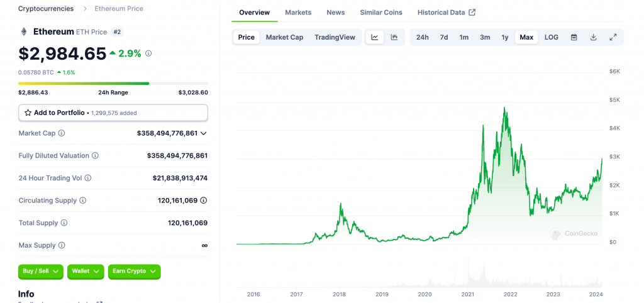Click the infinity Max Supply value
The image size is (644, 303).
coord(204,246)
